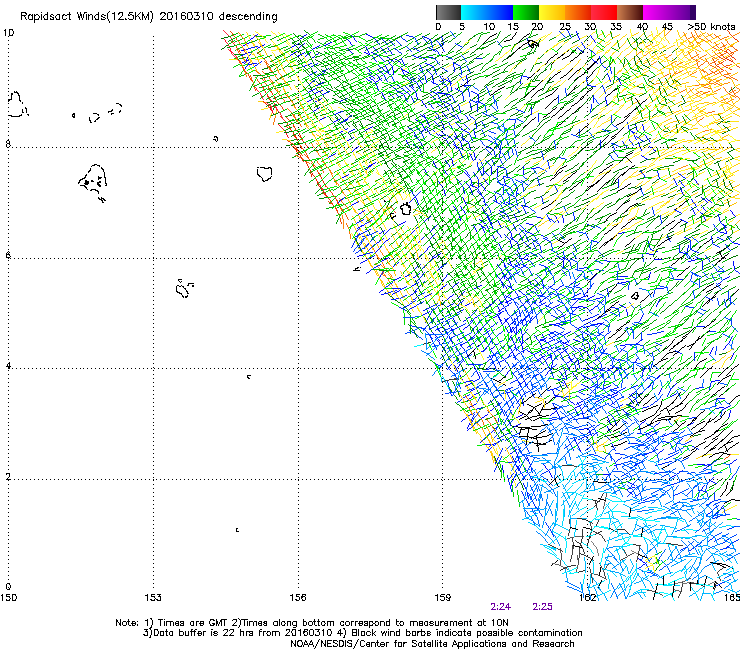Click the small island outline near 163E 5.3N
This screenshot has height=650, width=740.
pos(635,296)
